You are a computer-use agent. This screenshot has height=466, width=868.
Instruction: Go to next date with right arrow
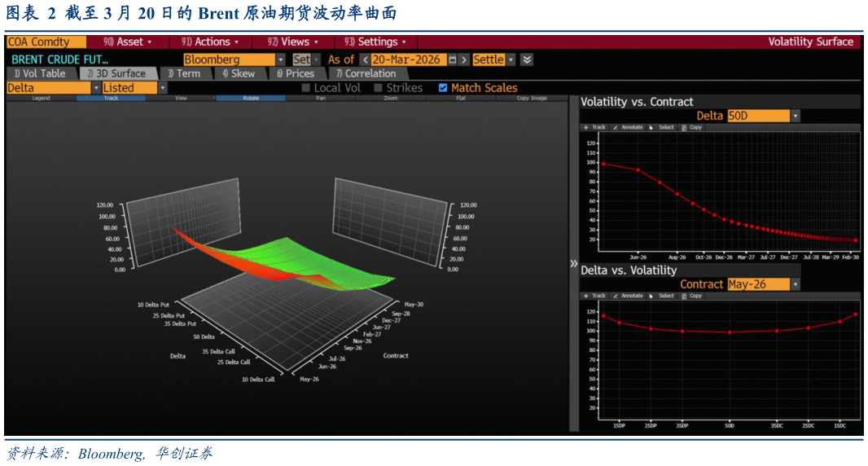click(x=464, y=59)
